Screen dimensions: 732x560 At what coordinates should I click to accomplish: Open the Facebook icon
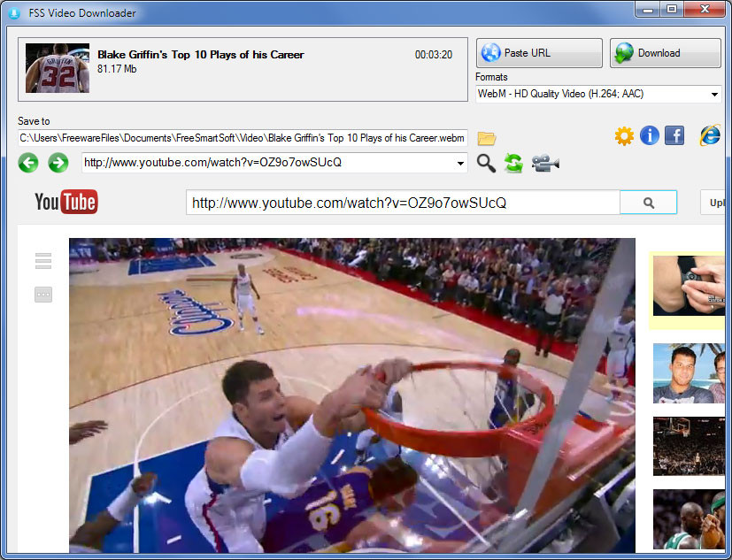point(674,136)
